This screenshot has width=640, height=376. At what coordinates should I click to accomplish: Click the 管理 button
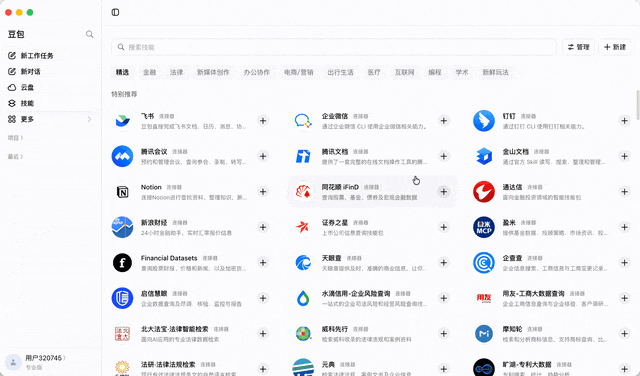[x=578, y=47]
